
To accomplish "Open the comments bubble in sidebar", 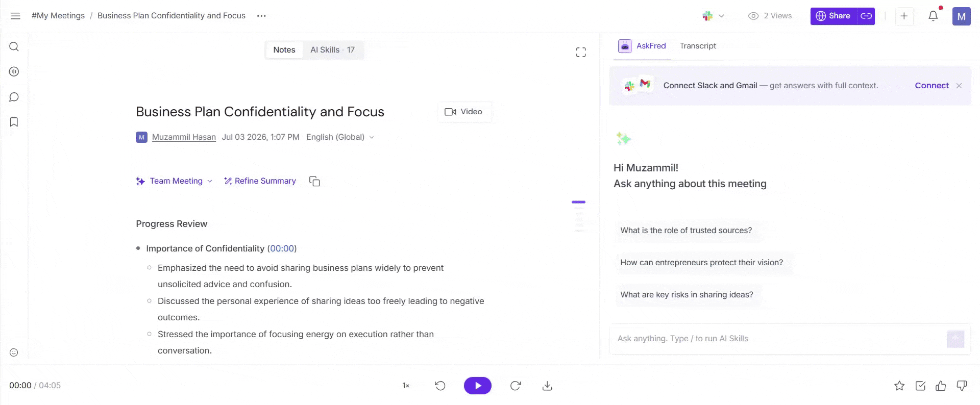I will click(x=14, y=97).
